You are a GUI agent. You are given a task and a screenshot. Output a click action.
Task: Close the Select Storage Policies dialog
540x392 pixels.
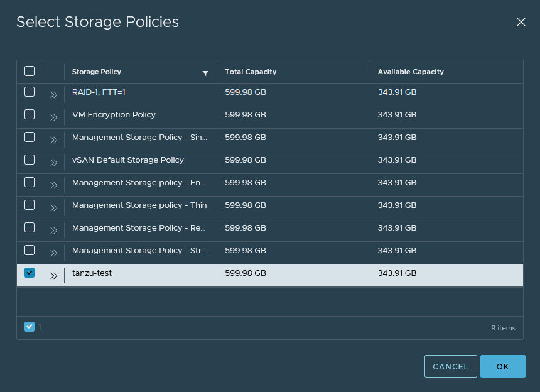click(521, 22)
